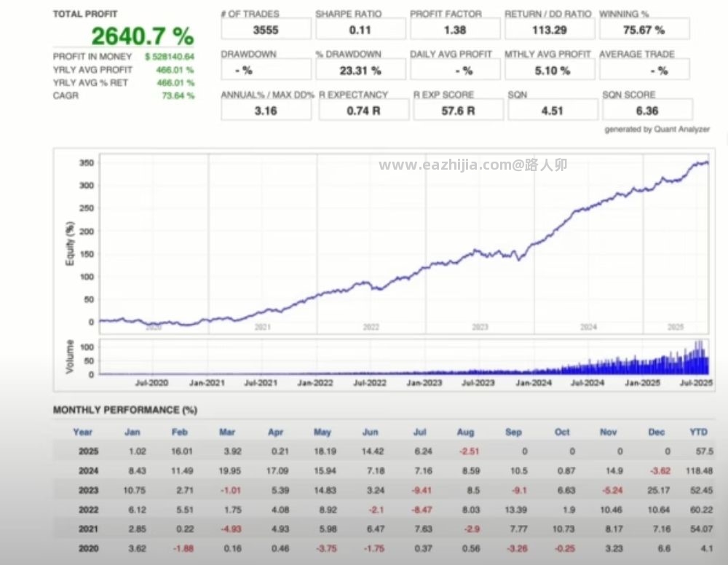Click the annual% / max DD% value 3.16

click(x=266, y=111)
